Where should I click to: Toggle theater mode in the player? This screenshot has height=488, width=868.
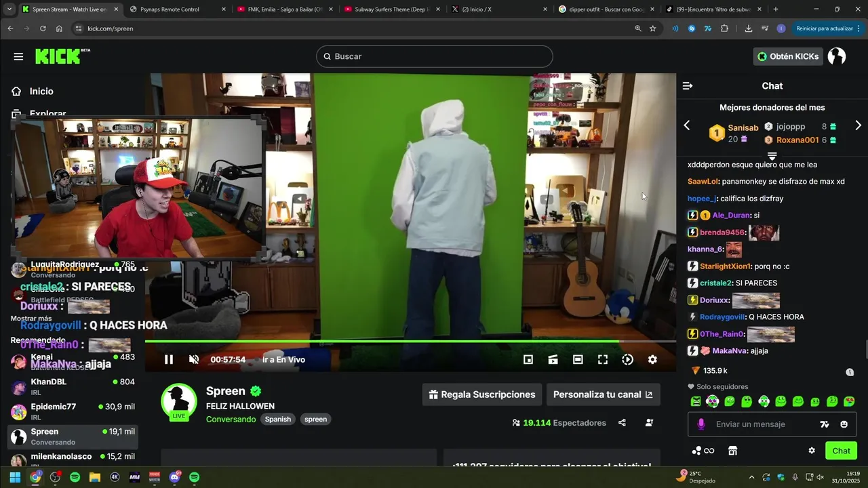(x=578, y=360)
